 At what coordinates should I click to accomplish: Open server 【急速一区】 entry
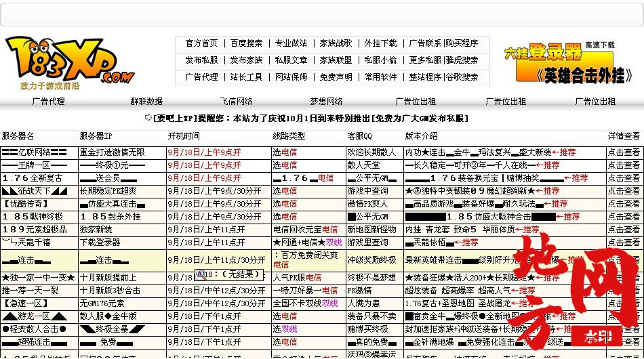tap(26, 303)
